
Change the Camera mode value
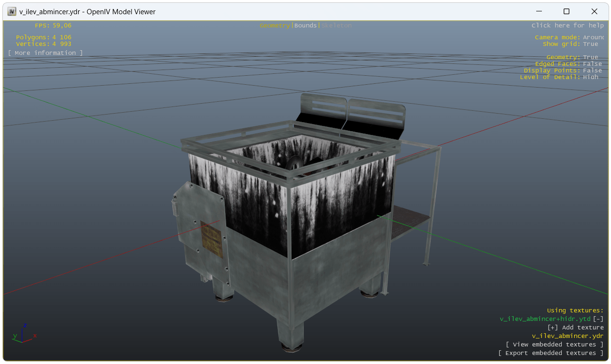[593, 37]
